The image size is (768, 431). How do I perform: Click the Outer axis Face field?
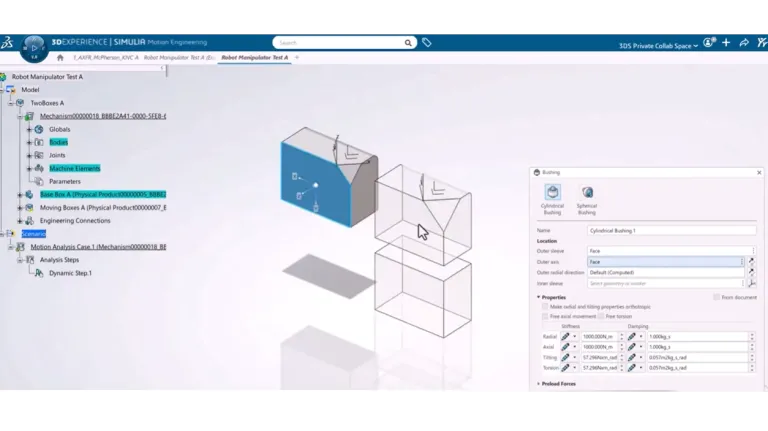point(666,262)
